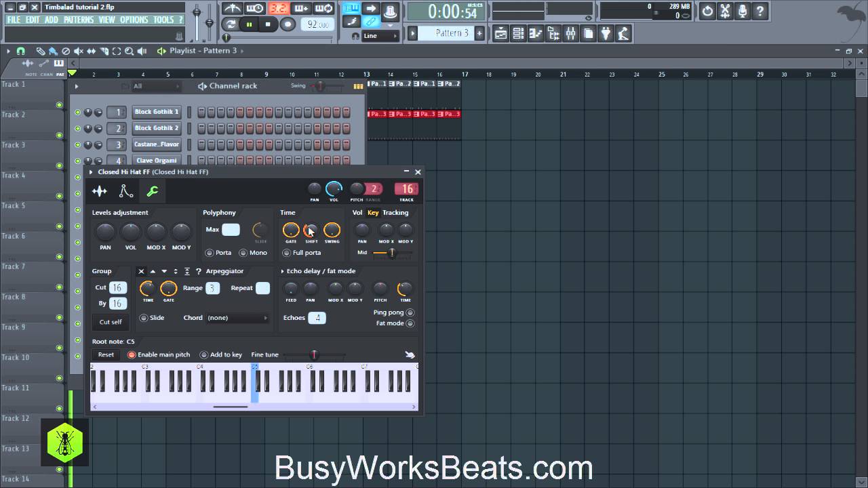This screenshot has height=488, width=868.
Task: Open the PATTERNS menu
Action: click(79, 20)
